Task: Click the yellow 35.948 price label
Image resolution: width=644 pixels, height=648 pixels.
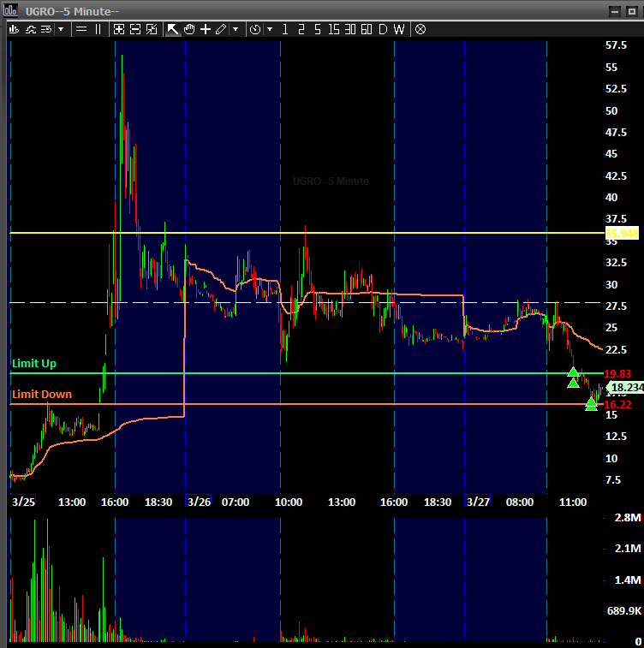Action: [x=622, y=234]
